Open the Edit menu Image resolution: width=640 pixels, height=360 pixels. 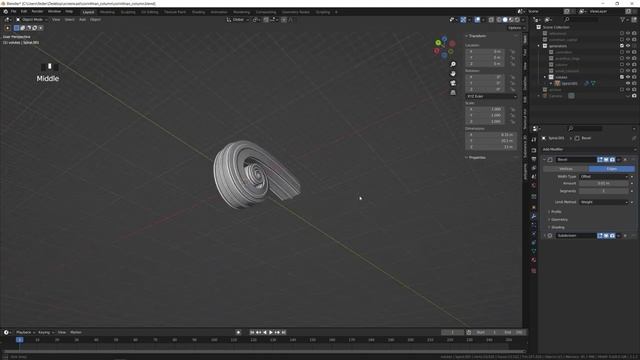pyautogui.click(x=24, y=11)
